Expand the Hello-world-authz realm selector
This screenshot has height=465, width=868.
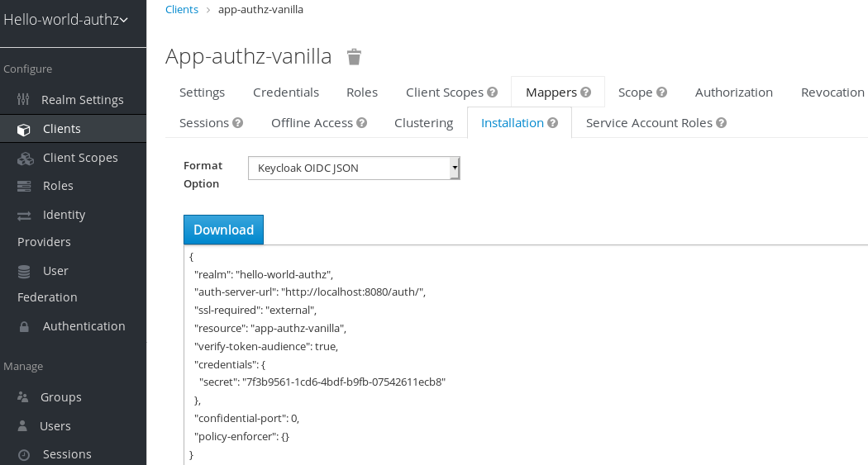coord(66,20)
